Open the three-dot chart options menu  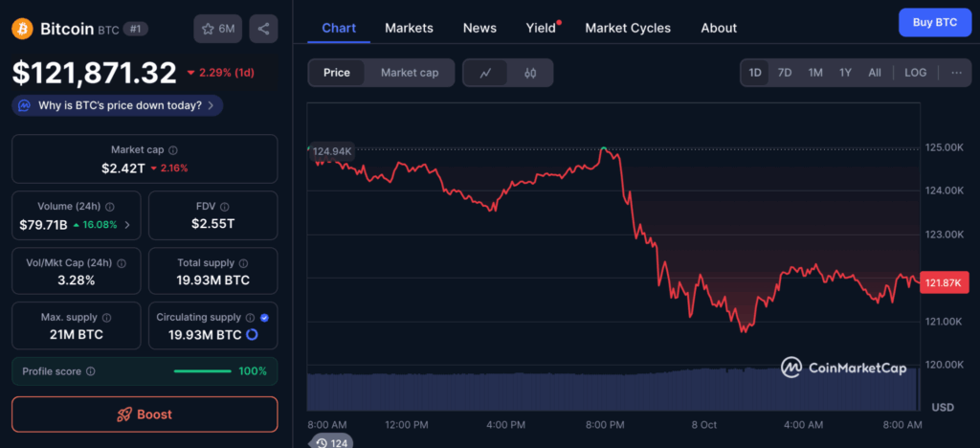(955, 73)
